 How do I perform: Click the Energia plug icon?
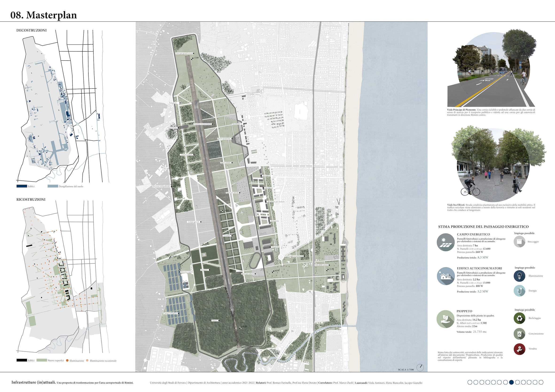coord(520,291)
